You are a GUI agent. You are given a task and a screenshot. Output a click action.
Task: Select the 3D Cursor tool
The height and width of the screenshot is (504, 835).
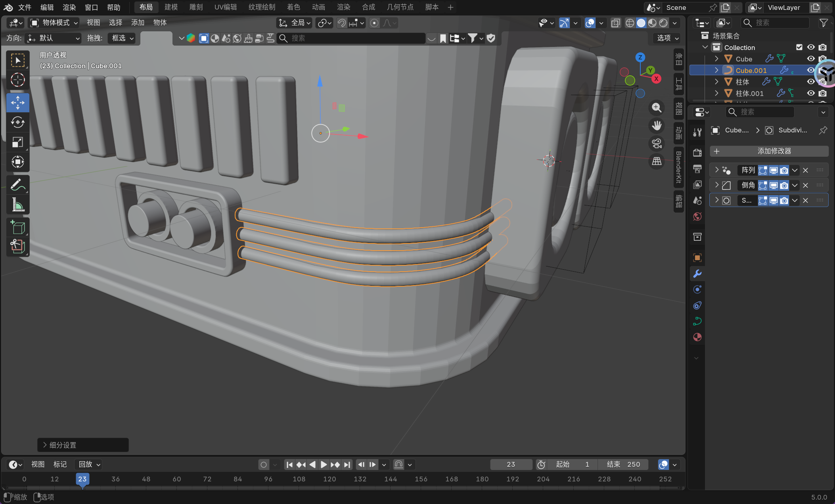17,80
